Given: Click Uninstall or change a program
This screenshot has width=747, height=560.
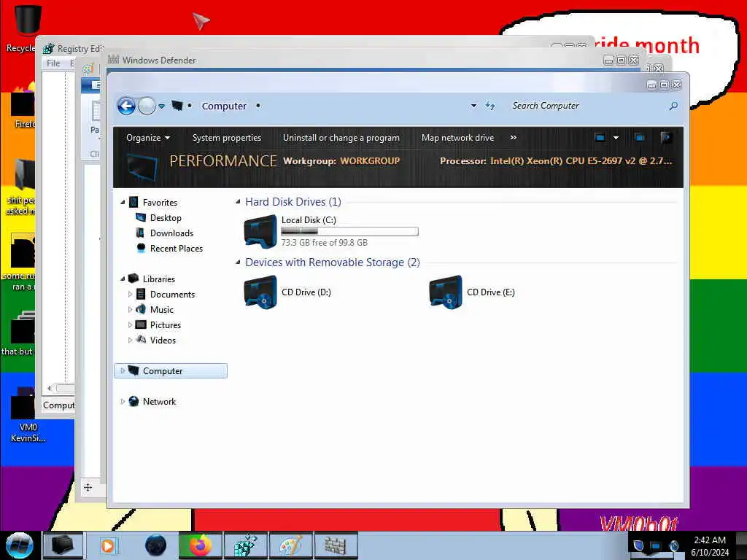Looking at the screenshot, I should click(341, 138).
